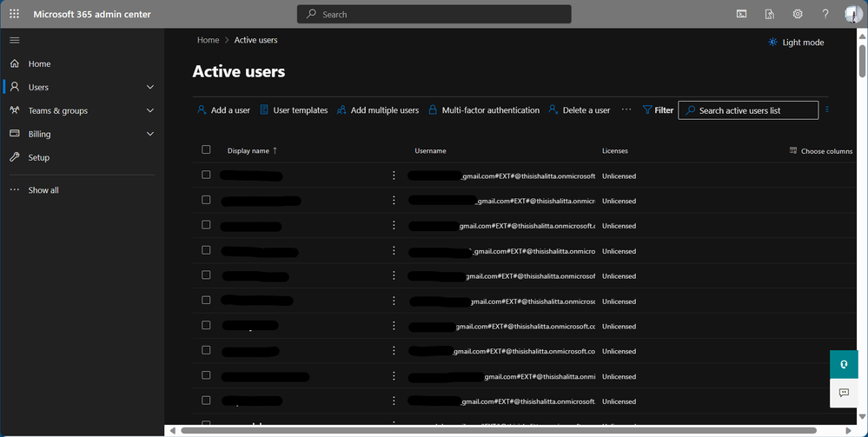Tick the fifth user row checkbox
The width and height of the screenshot is (868, 437).
pos(206,275)
